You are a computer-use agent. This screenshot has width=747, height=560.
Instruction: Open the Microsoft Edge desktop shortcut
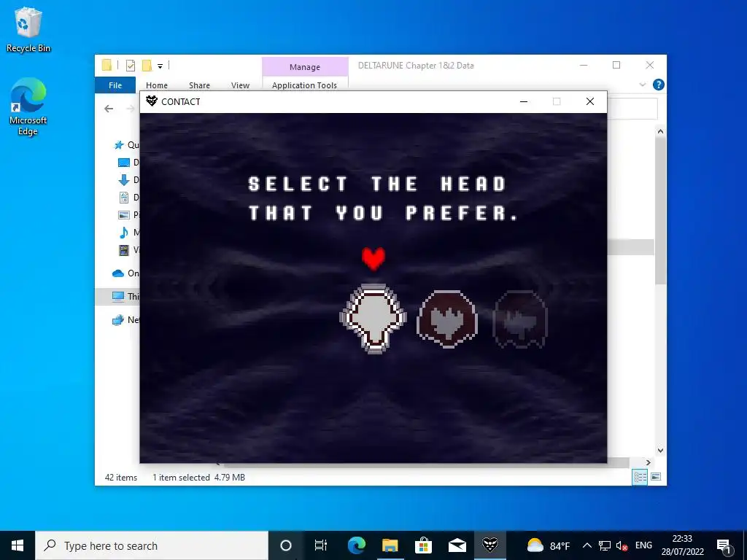[28, 107]
